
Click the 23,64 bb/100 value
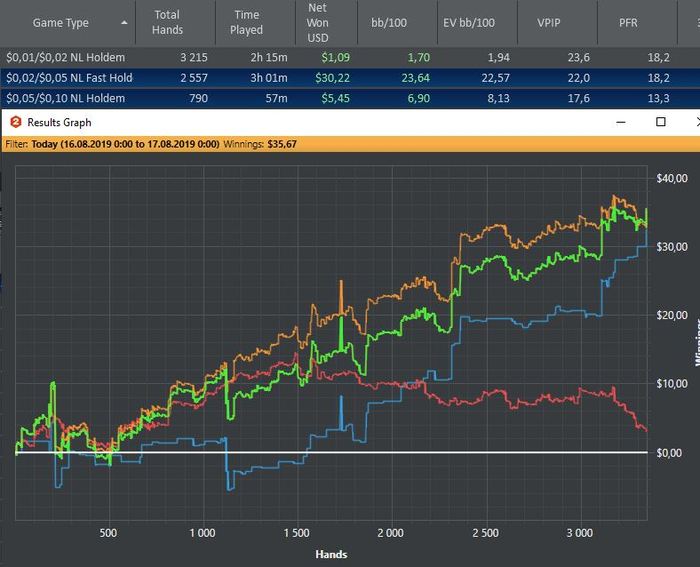(416, 78)
